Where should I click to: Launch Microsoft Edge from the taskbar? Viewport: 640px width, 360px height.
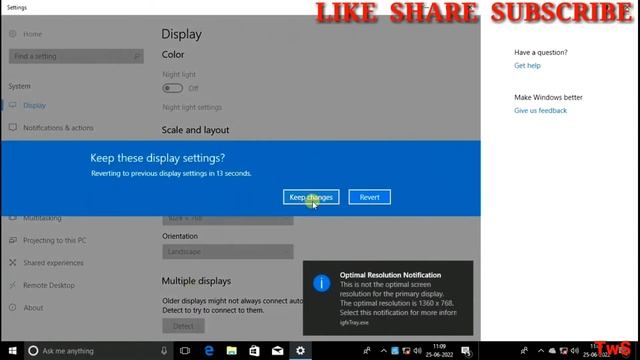(209, 351)
